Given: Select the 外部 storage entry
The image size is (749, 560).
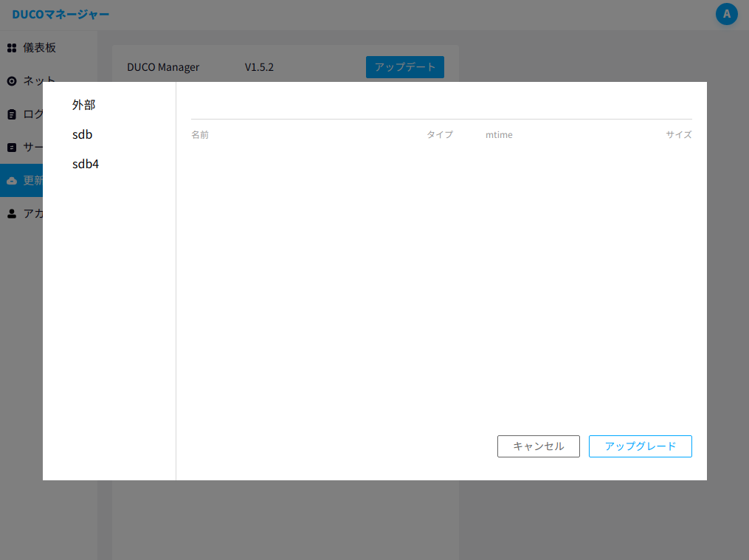Looking at the screenshot, I should [x=83, y=105].
